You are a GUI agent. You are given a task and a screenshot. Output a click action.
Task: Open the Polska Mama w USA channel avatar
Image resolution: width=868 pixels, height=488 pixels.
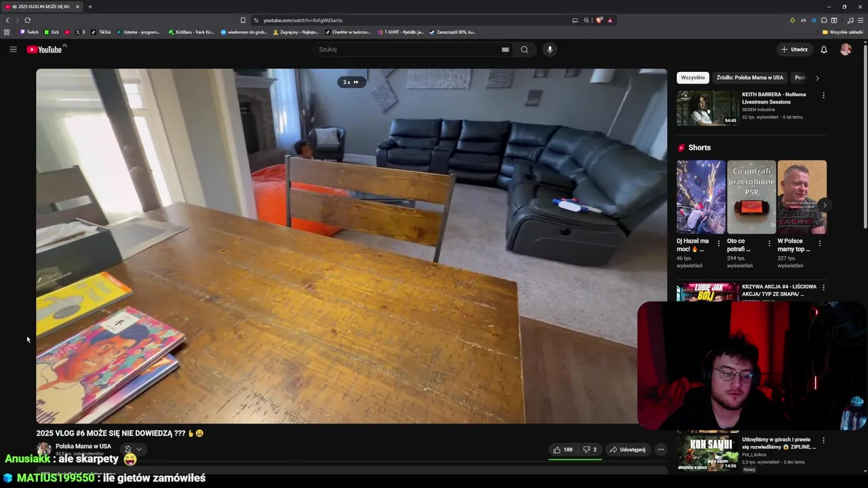coord(44,449)
